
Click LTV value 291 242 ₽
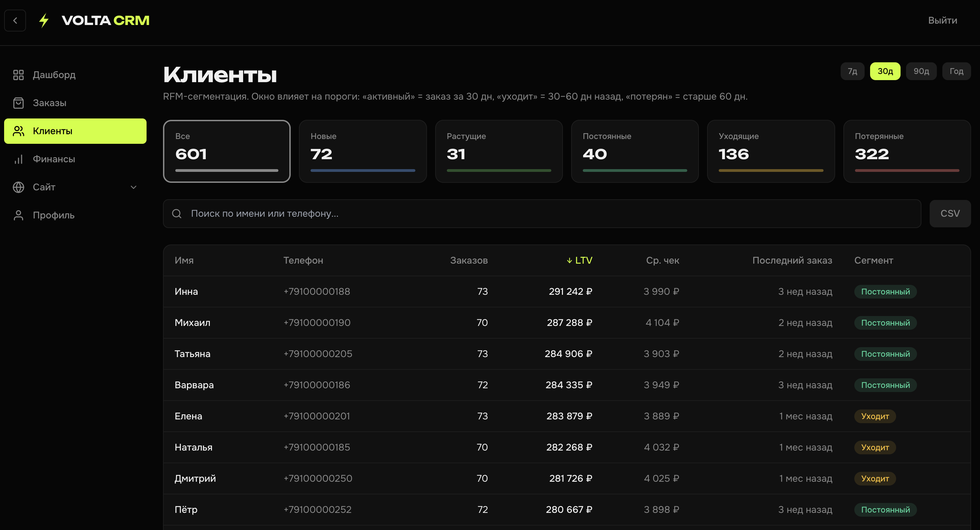click(x=570, y=292)
